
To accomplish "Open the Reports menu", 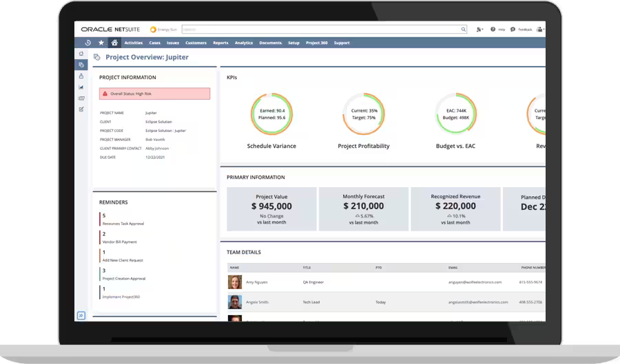I will click(220, 43).
